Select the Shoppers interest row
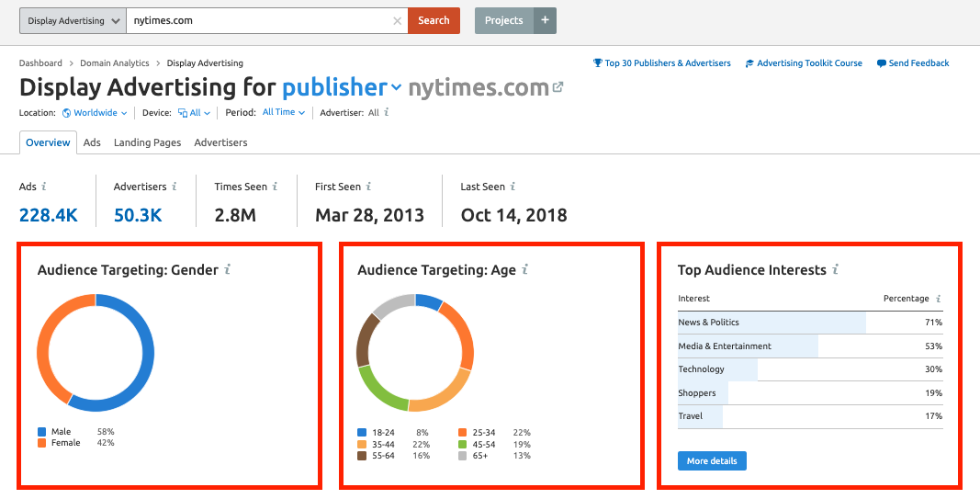 click(x=810, y=393)
